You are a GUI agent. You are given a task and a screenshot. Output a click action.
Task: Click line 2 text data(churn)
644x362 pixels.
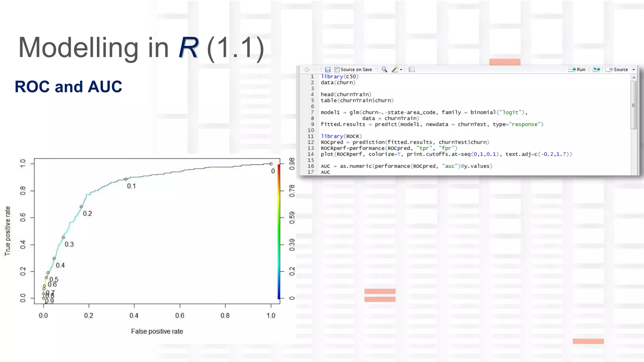(338, 82)
